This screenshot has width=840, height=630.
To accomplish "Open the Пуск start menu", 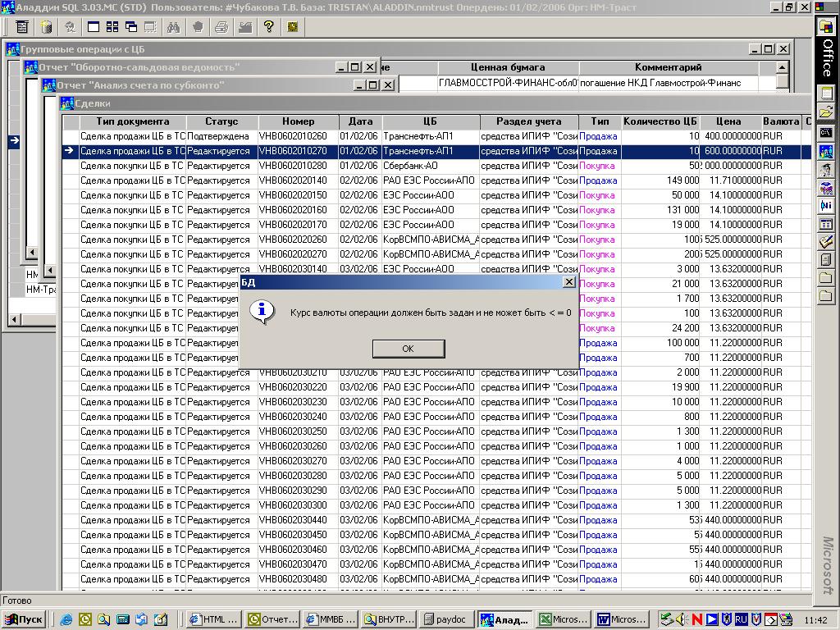I will click(24, 619).
